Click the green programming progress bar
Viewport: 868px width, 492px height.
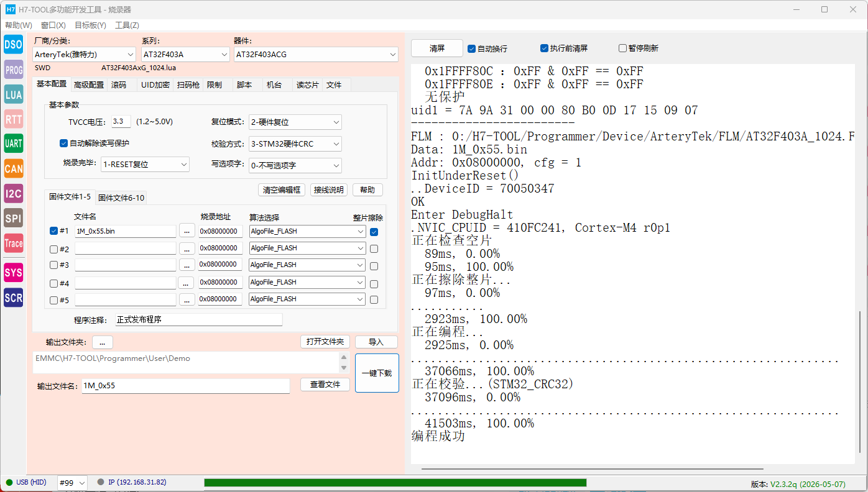point(395,483)
